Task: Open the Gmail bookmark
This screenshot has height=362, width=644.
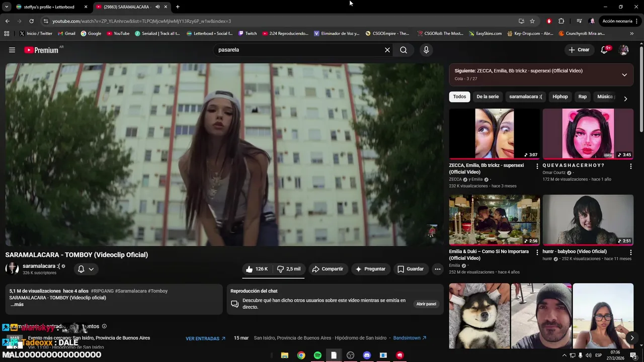Action: click(x=66, y=34)
